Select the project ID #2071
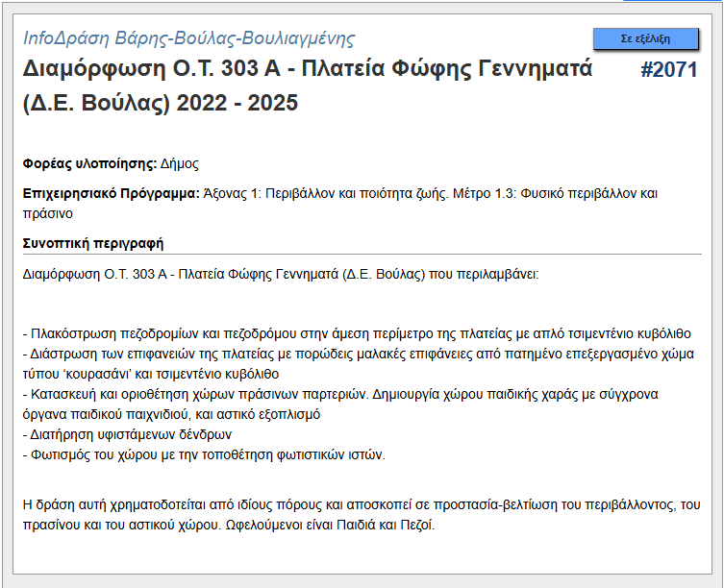This screenshot has width=724, height=588. [x=668, y=70]
